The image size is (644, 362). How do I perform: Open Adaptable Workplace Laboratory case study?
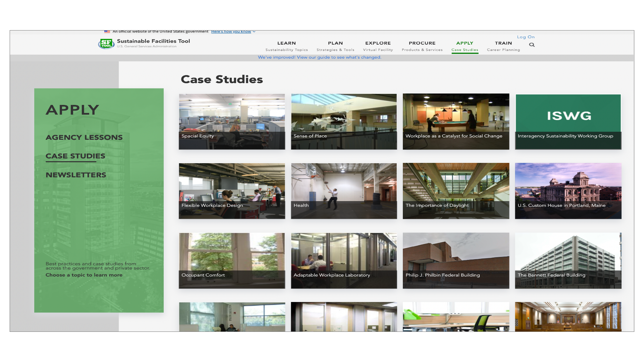pos(344,260)
